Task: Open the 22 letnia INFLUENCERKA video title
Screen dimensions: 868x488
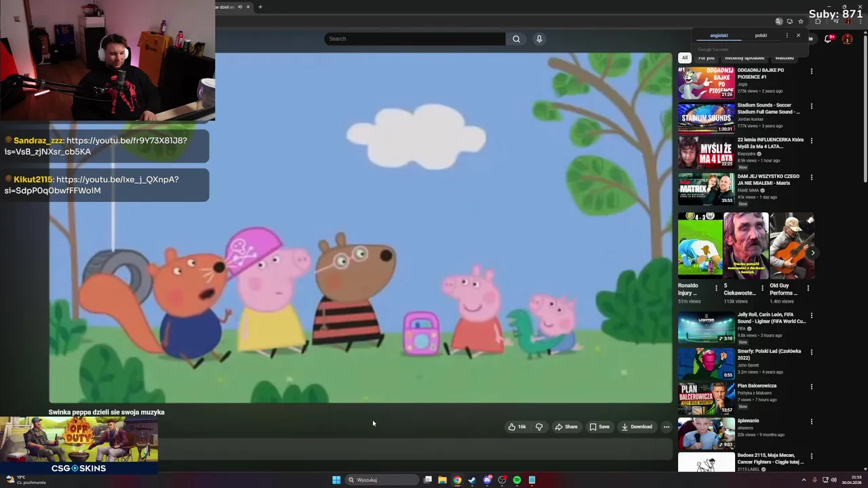Action: (770, 143)
